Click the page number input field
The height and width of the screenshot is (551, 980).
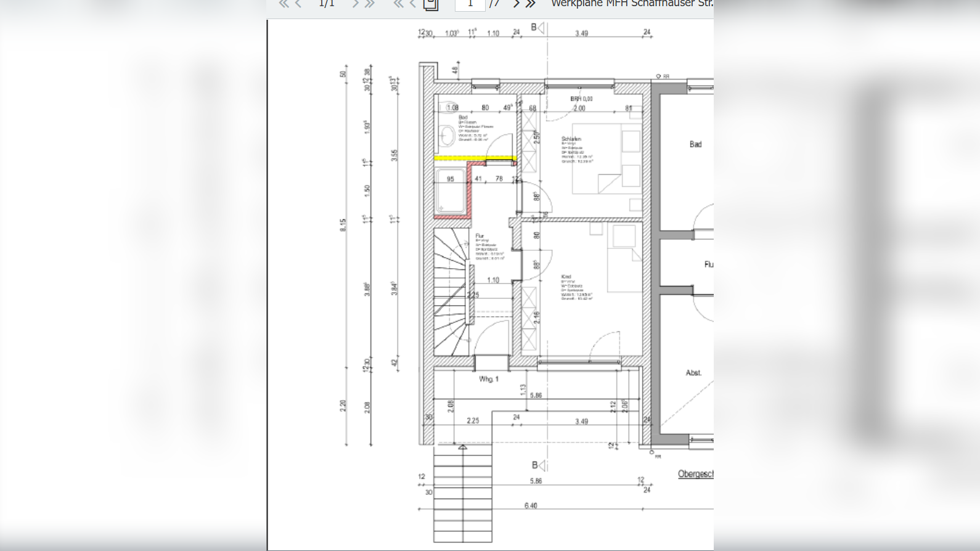(x=470, y=4)
